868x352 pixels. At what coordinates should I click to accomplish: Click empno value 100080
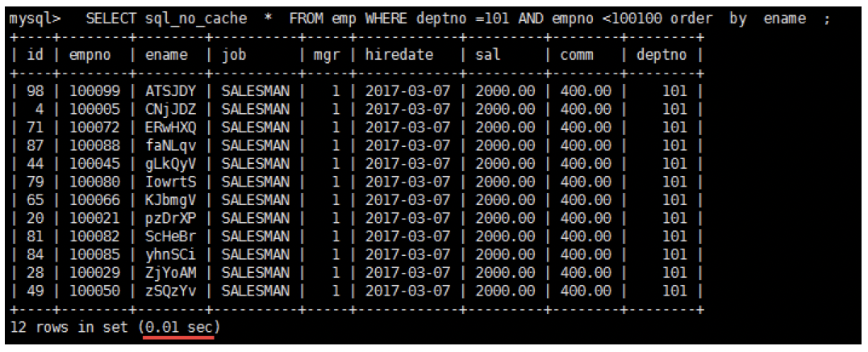[x=94, y=182]
